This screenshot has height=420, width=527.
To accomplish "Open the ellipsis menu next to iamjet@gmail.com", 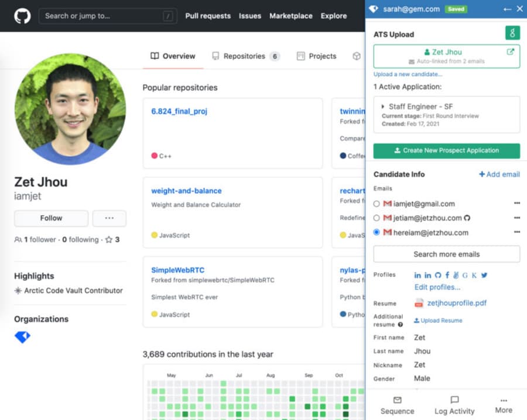I will click(x=516, y=203).
